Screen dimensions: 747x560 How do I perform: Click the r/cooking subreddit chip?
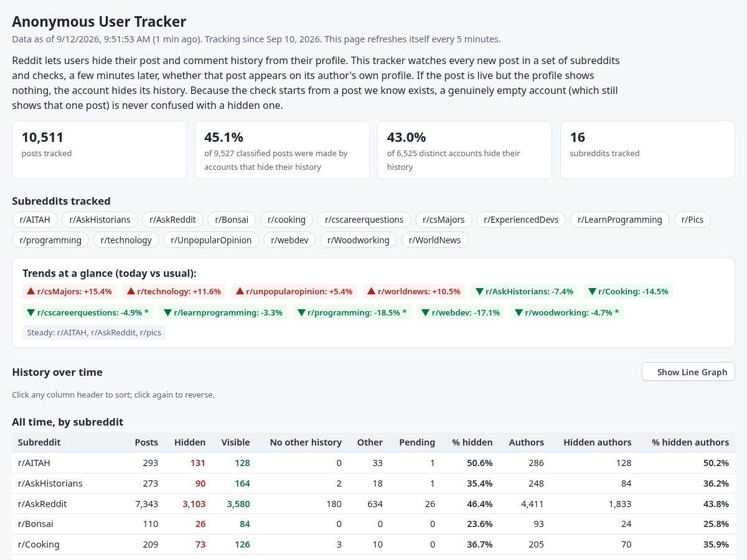coord(286,220)
